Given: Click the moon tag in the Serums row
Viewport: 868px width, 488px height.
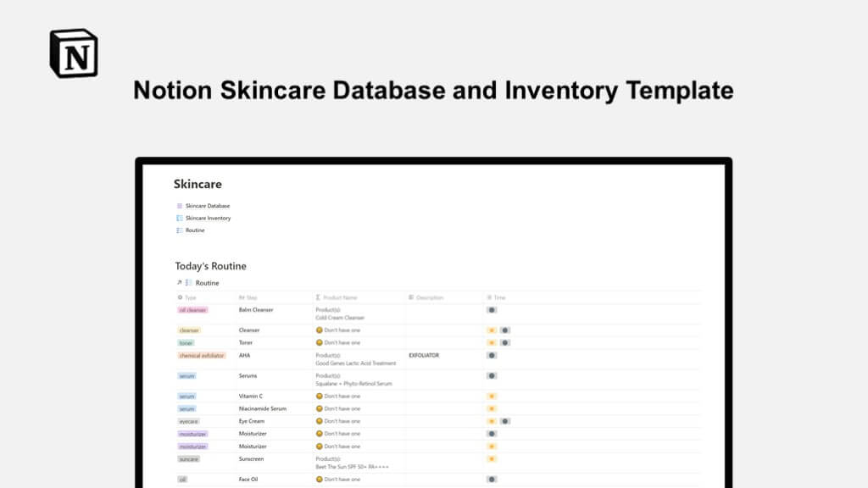Looking at the screenshot, I should (492, 375).
